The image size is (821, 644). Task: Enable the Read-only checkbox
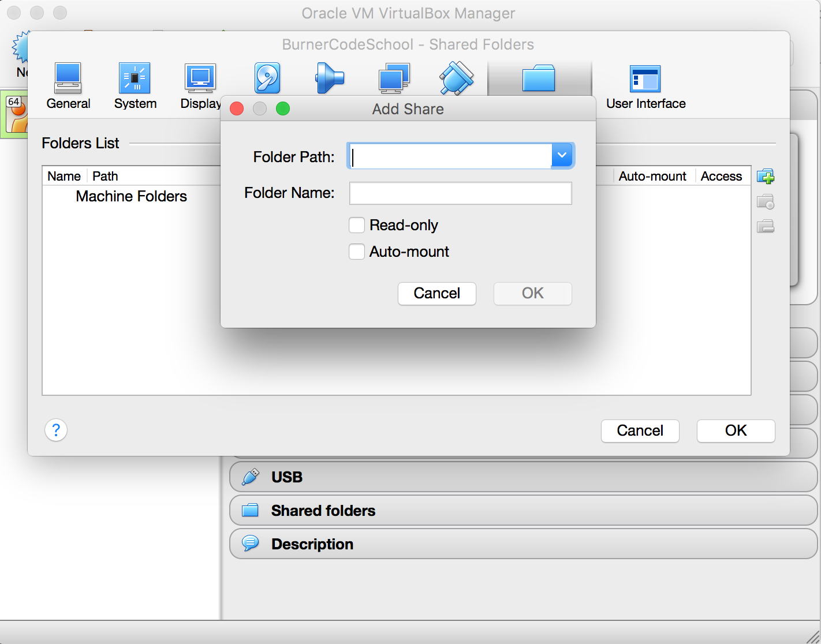(x=357, y=225)
